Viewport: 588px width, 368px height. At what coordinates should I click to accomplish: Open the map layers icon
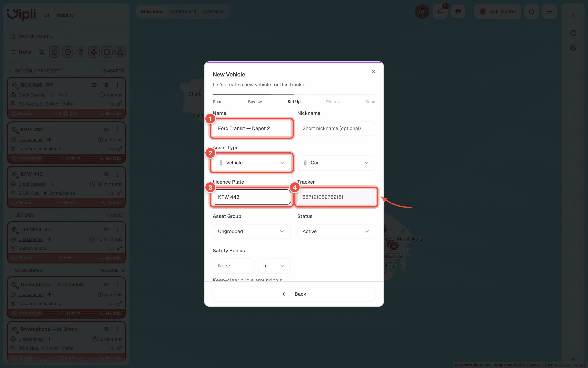coord(573,48)
